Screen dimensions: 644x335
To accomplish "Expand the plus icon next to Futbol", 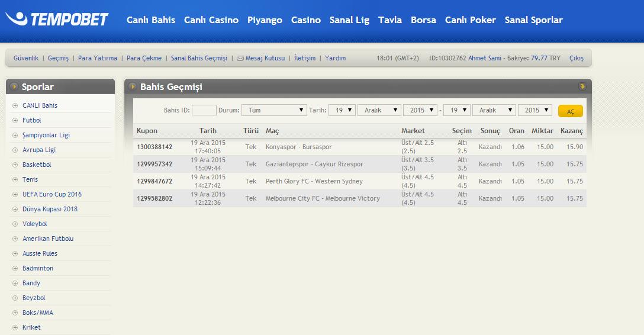I will pyautogui.click(x=15, y=121).
